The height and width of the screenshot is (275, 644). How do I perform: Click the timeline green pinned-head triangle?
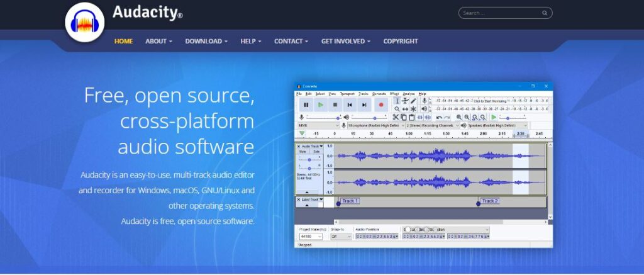tap(302, 133)
